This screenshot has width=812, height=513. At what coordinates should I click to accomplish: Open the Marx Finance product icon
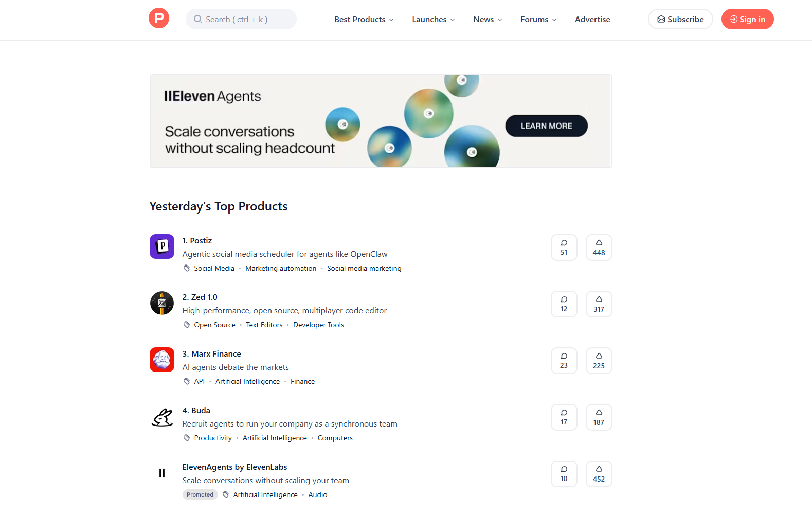(x=162, y=360)
